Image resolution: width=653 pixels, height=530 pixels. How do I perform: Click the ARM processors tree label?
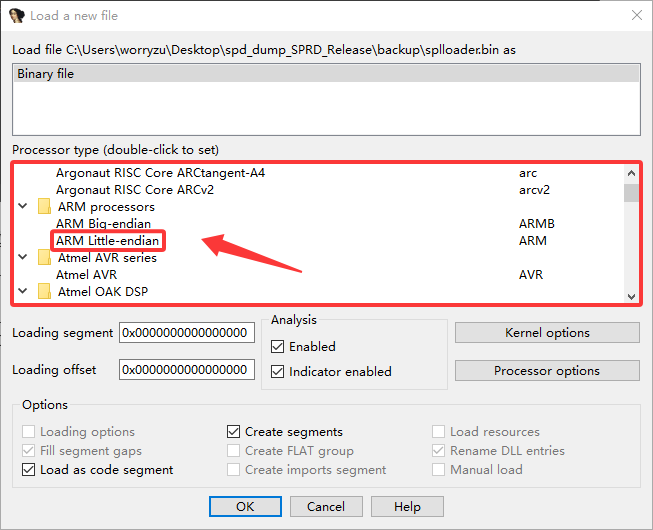[106, 207]
